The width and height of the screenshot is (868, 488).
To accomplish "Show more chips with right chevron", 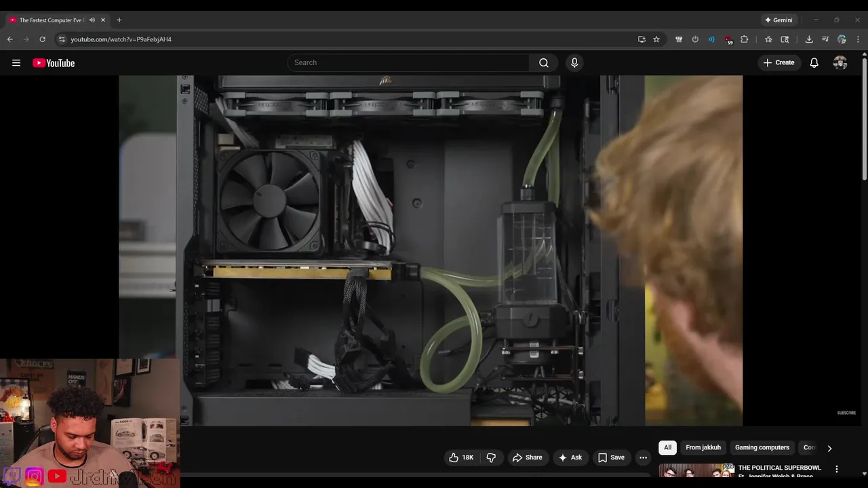I will pyautogui.click(x=829, y=448).
